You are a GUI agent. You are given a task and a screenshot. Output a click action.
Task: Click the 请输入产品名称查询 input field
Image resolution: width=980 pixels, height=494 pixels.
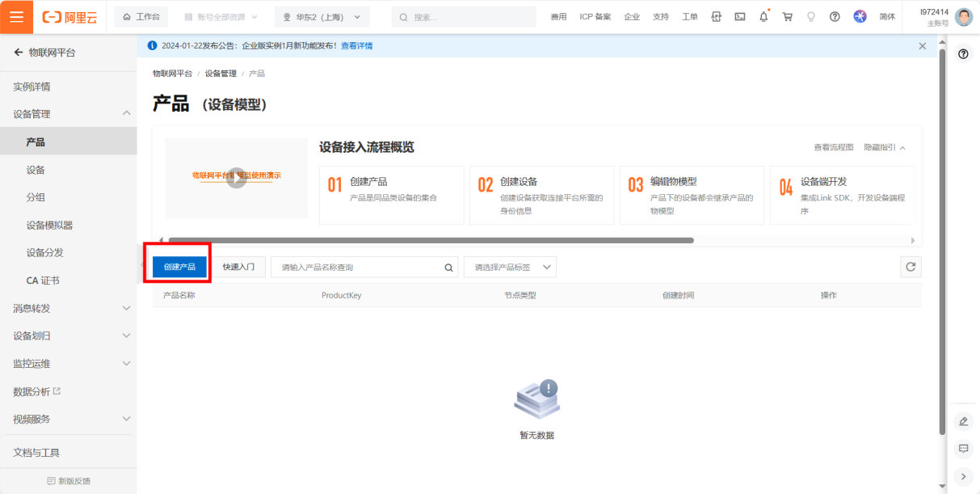point(355,268)
